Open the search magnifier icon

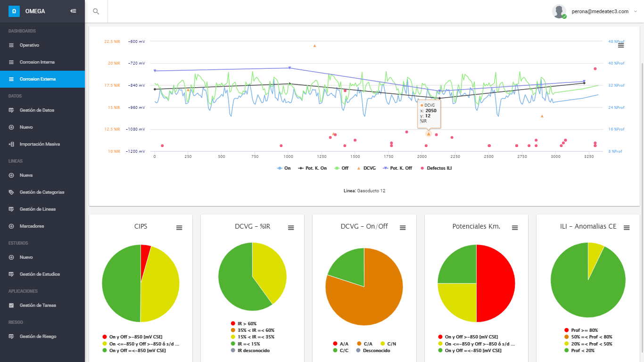96,11
